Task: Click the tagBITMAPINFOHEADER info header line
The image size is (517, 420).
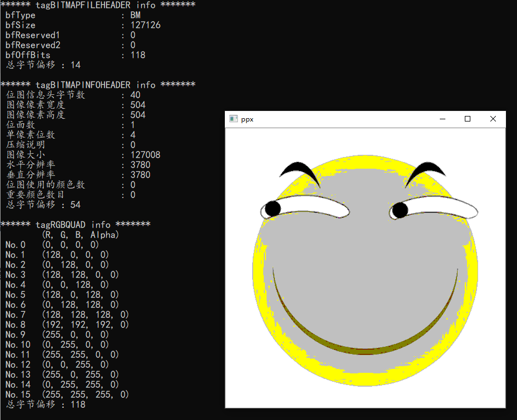Action: click(x=94, y=84)
